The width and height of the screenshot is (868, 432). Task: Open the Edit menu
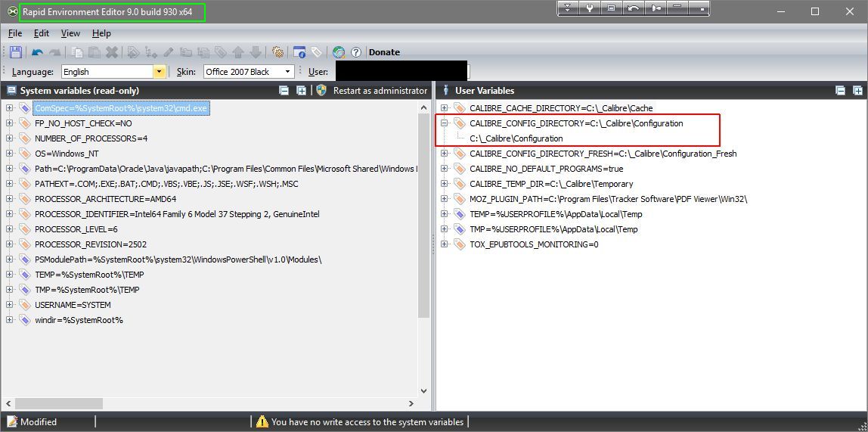coord(42,33)
